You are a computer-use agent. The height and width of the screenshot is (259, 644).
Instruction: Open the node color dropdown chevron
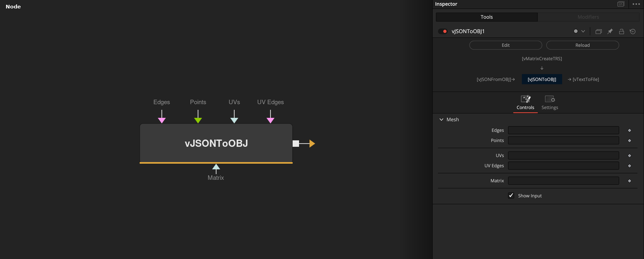coord(583,31)
